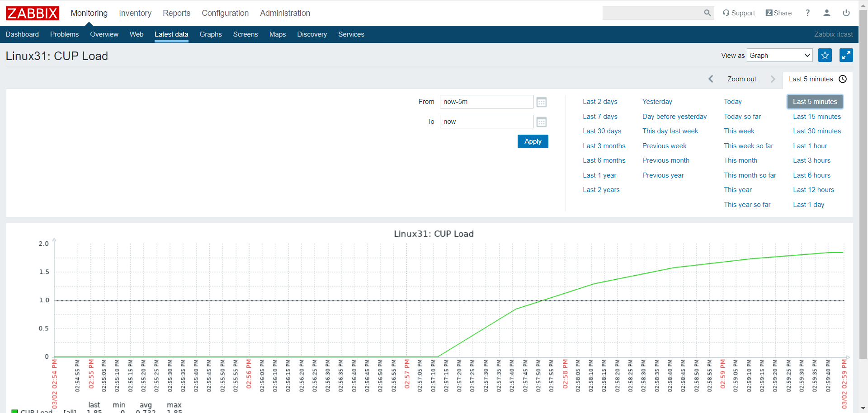Viewport: 868px width, 413px height.
Task: Go to the Problems submenu
Action: [64, 34]
